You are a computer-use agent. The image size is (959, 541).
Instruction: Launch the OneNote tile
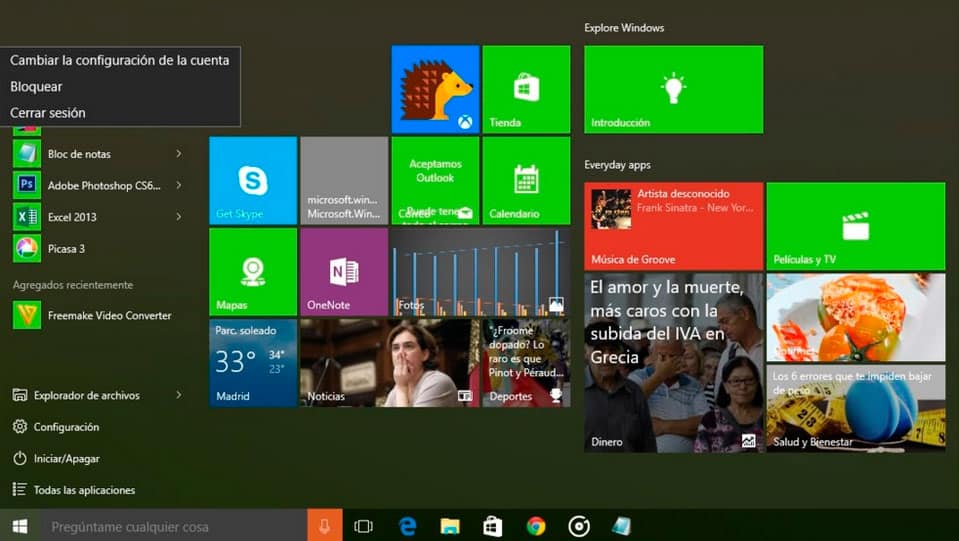click(x=344, y=272)
